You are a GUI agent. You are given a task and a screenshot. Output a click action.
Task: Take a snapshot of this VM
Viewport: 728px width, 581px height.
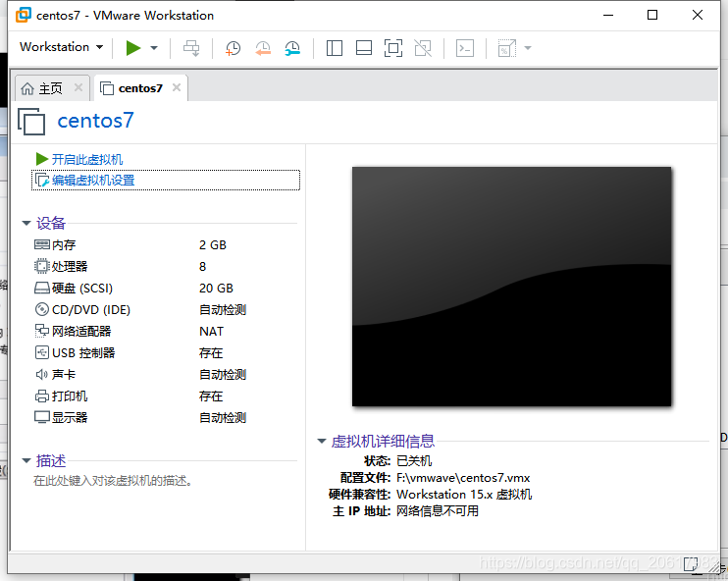(233, 48)
